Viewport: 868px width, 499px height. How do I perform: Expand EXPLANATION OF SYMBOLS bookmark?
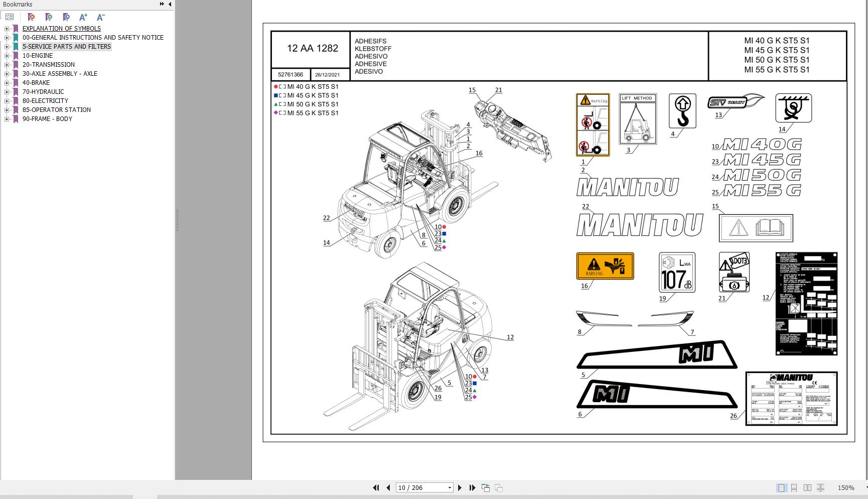click(7, 29)
